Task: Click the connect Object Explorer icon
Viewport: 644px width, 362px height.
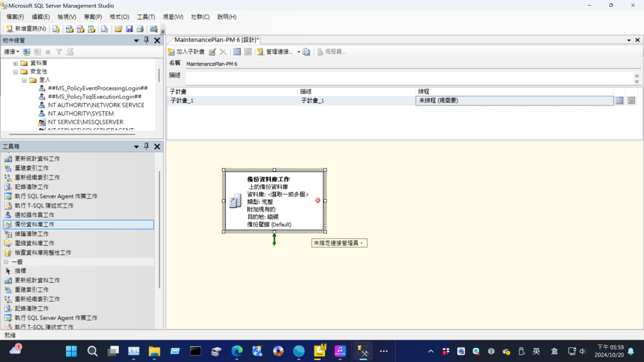Action: tap(26, 52)
